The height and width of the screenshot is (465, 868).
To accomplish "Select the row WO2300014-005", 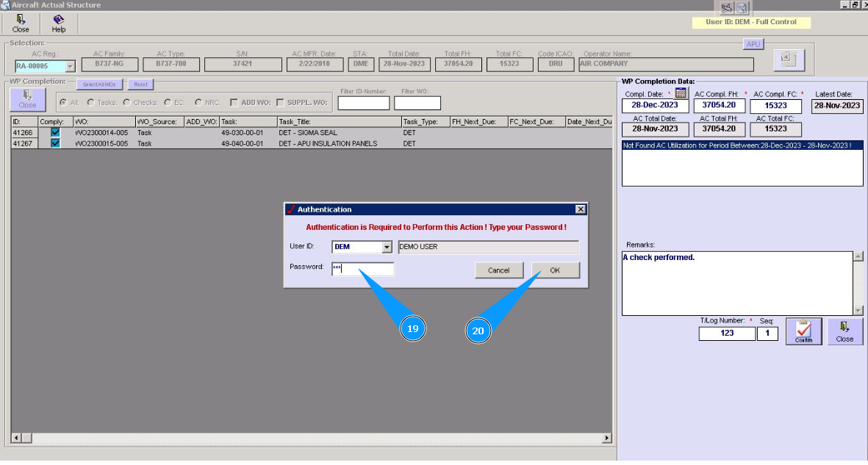I will (311, 133).
